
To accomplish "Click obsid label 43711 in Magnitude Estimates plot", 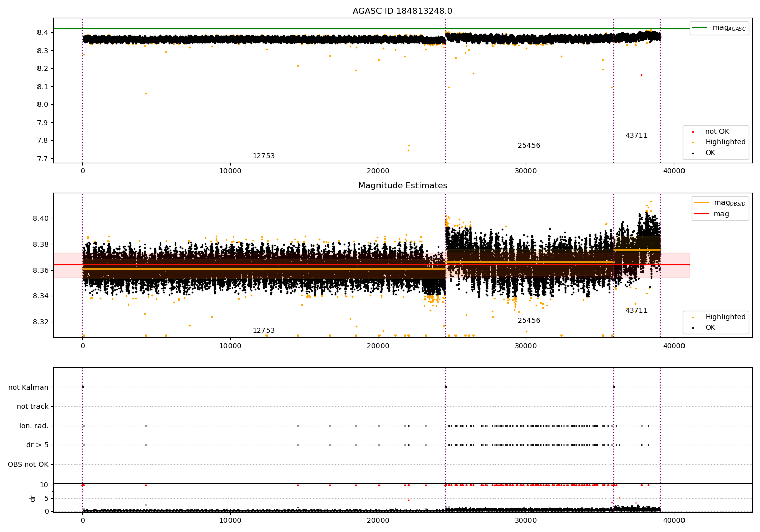I will click(x=636, y=311).
